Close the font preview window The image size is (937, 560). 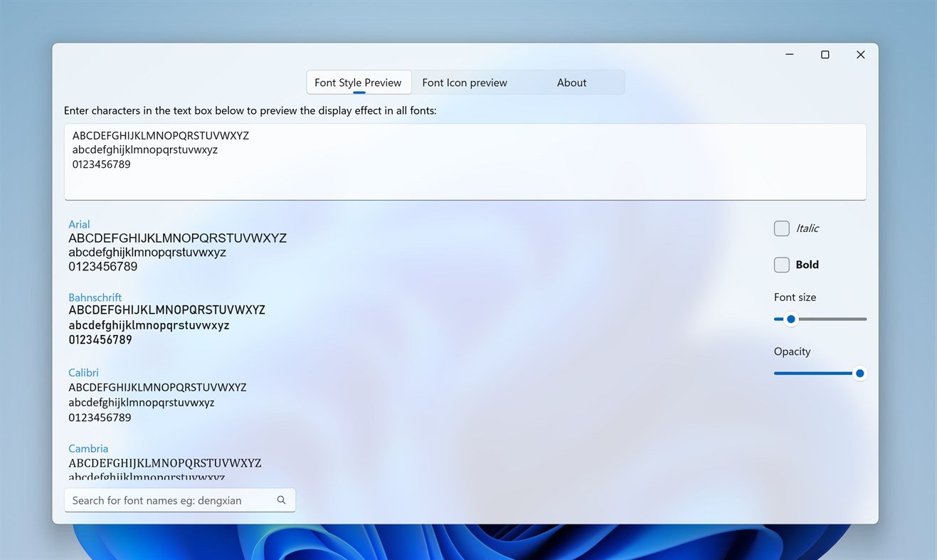click(861, 55)
